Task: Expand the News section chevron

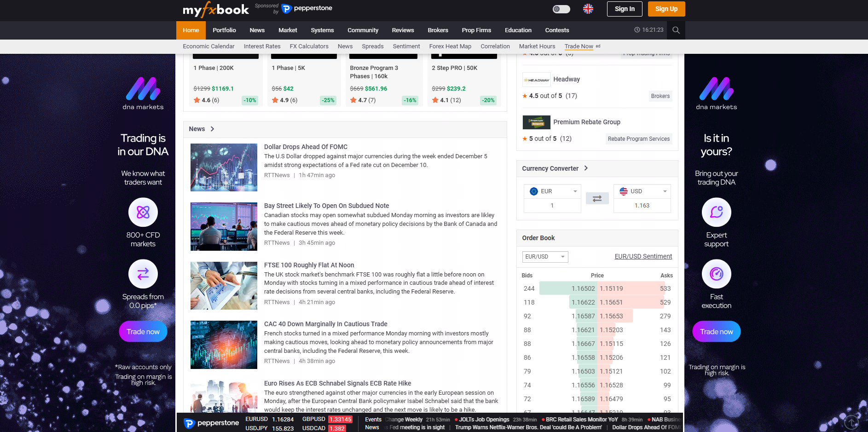Action: pos(212,129)
